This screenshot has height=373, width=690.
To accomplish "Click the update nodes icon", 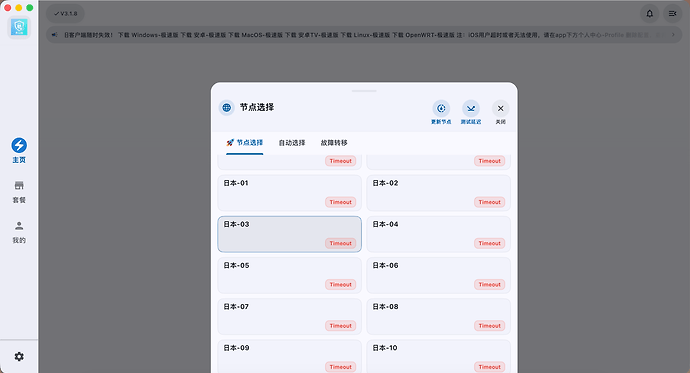I will [x=441, y=108].
